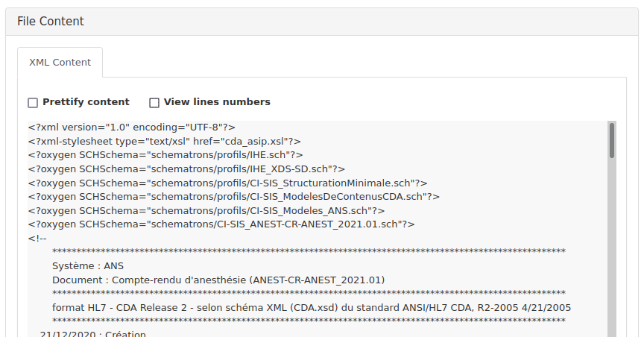
Task: Toggle the View lines numbers checkbox
Action: click(154, 102)
